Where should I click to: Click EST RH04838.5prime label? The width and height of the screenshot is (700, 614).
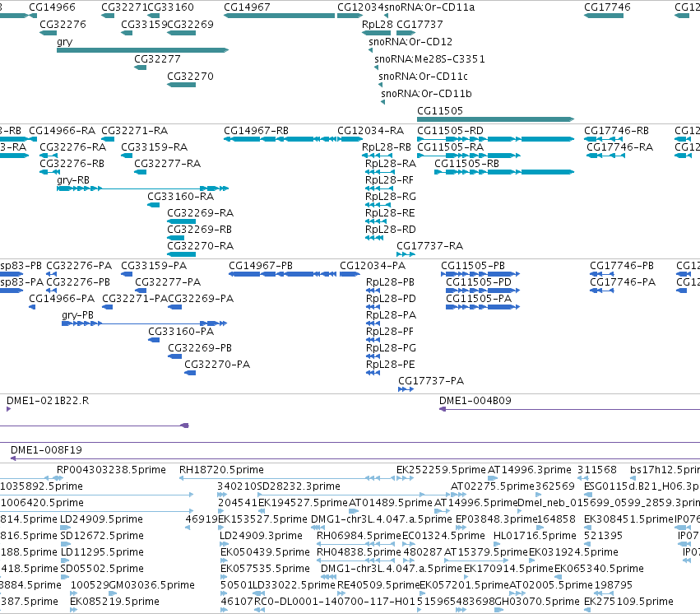tap(359, 552)
